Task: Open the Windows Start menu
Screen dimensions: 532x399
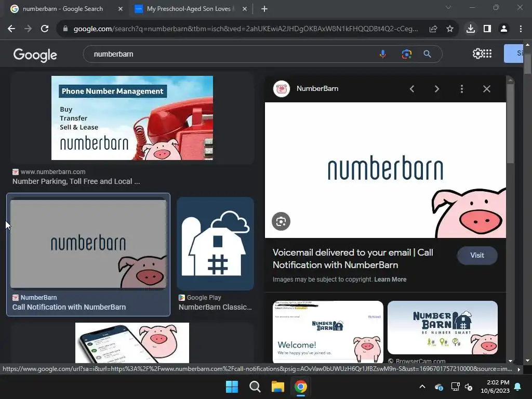Action: pos(232,387)
